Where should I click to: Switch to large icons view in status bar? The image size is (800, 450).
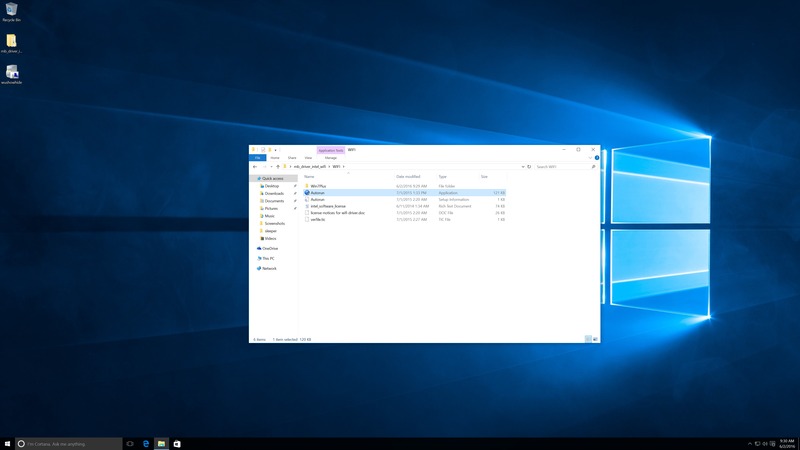[596, 340]
